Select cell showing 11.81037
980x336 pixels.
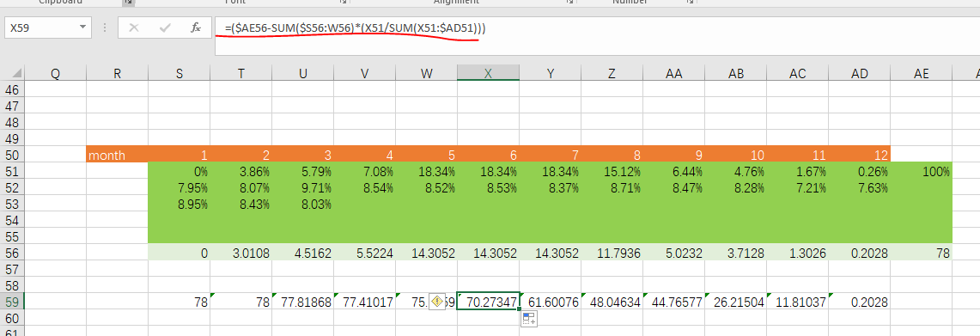798,302
